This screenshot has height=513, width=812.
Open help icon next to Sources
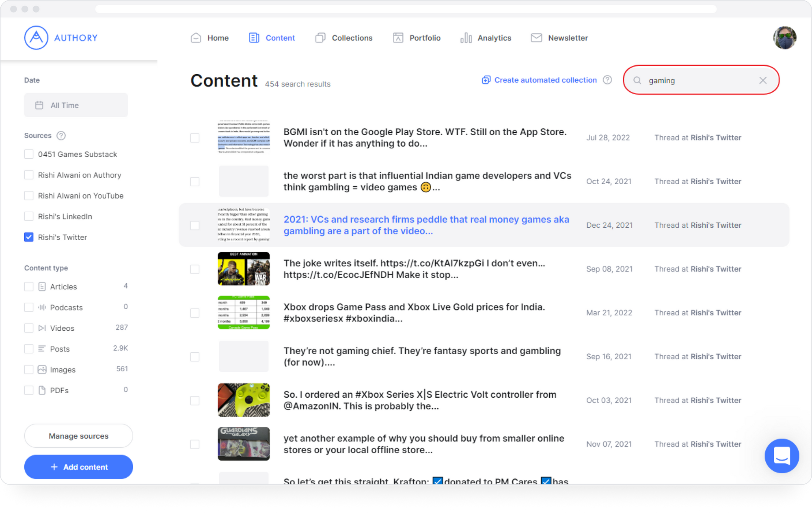click(61, 136)
